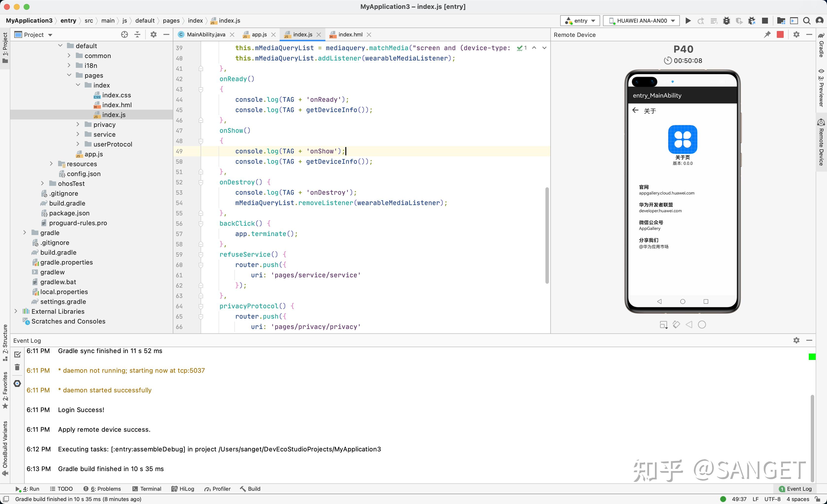
Task: Toggle the Previewer side panel tab
Action: click(x=821, y=88)
